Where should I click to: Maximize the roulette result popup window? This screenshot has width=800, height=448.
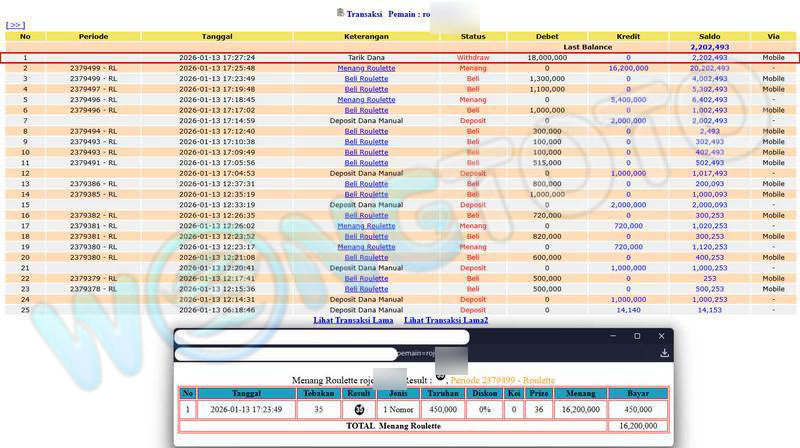pyautogui.click(x=637, y=336)
